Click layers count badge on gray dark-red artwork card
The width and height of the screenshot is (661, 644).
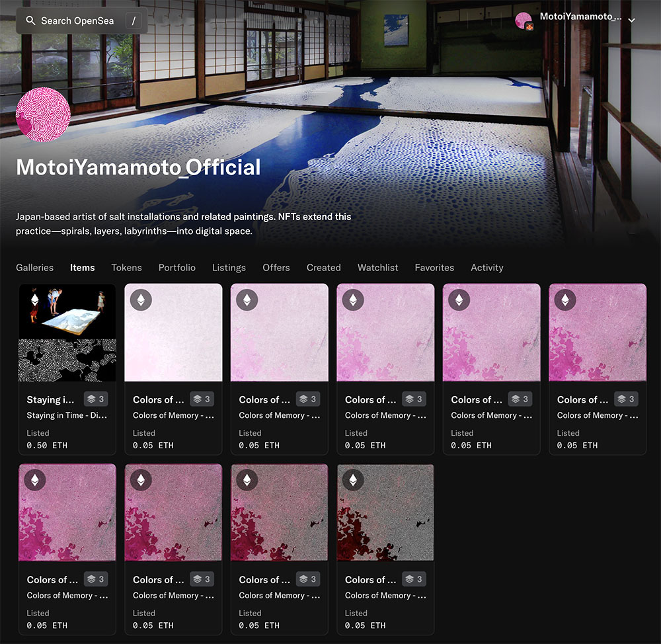(x=414, y=579)
